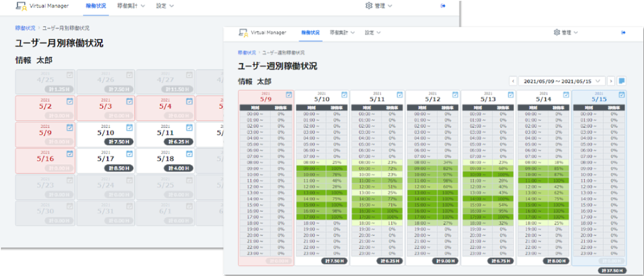Click calendar icon on monthly 4/25 card

point(70,75)
